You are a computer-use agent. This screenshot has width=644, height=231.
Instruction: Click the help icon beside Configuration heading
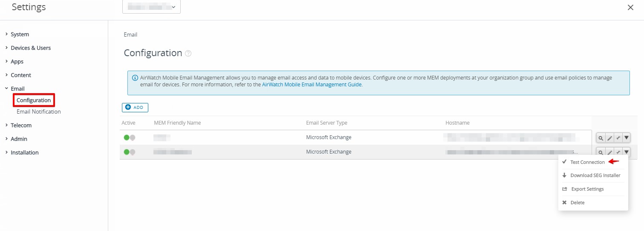coord(188,54)
